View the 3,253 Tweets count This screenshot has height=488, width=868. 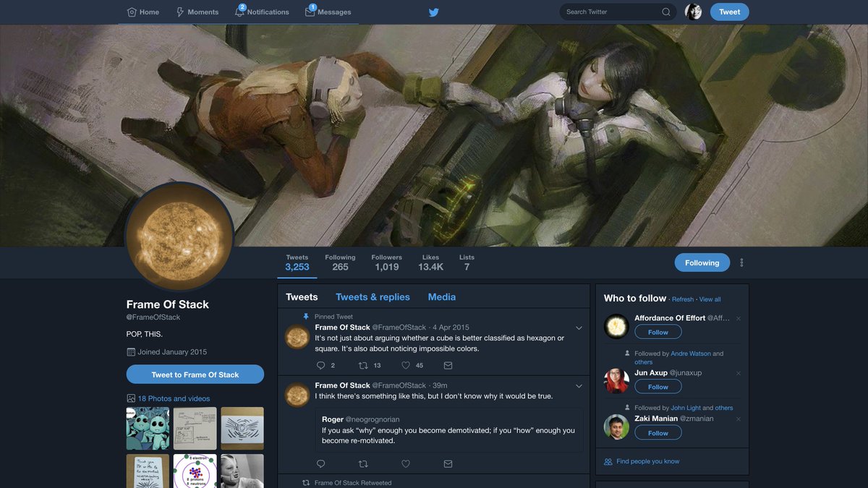297,263
